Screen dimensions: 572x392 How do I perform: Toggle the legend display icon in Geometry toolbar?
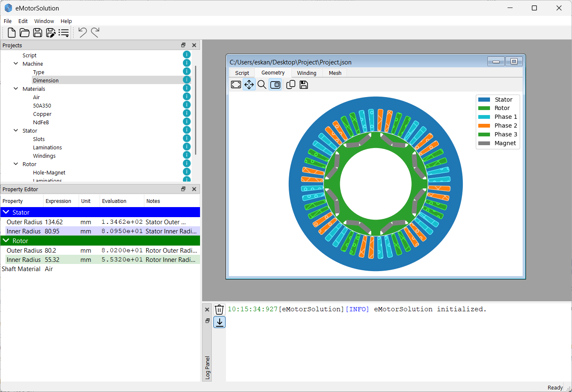(275, 84)
